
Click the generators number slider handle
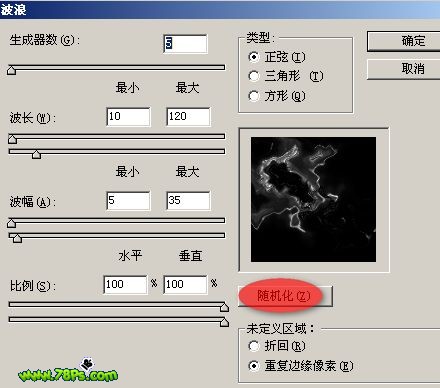(12, 70)
